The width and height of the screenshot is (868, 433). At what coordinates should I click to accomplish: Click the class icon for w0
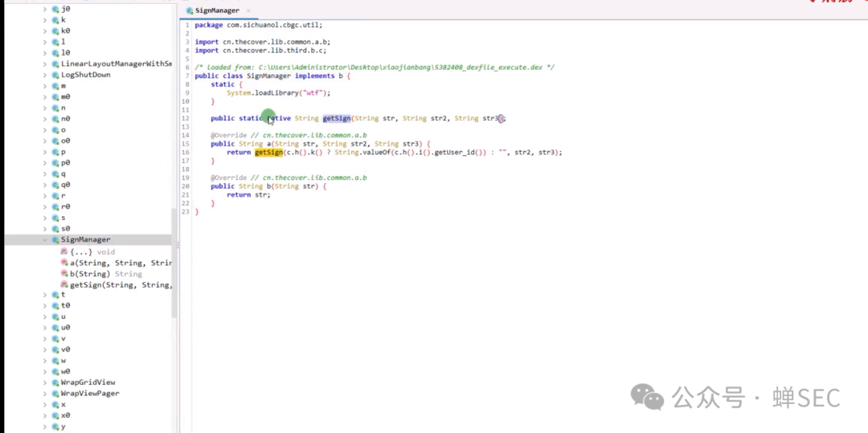coord(55,372)
